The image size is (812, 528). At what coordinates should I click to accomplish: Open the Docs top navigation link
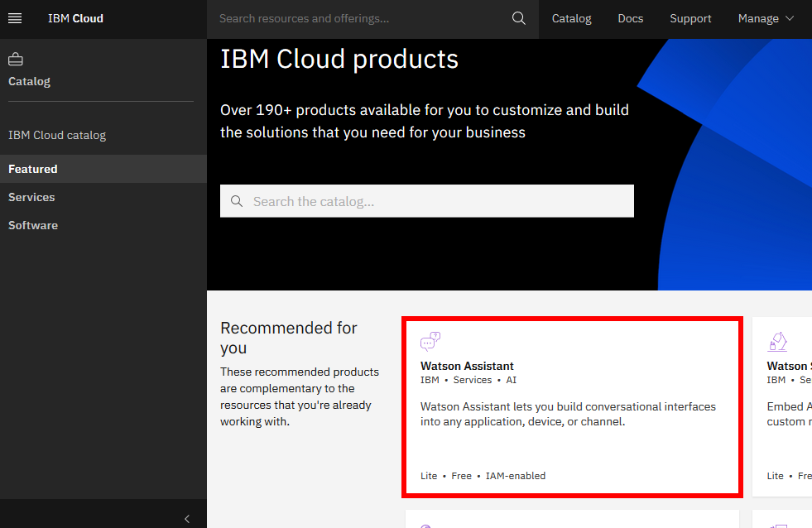pos(630,19)
